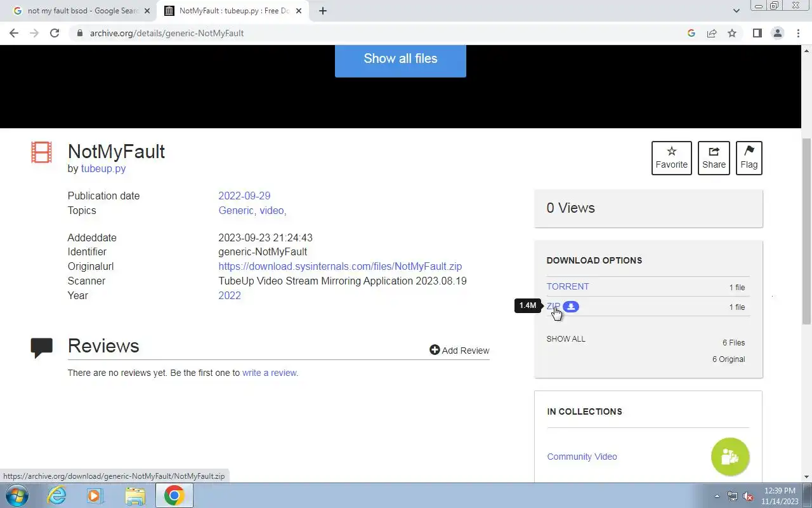Switch to the Google Search tab

pos(81,11)
